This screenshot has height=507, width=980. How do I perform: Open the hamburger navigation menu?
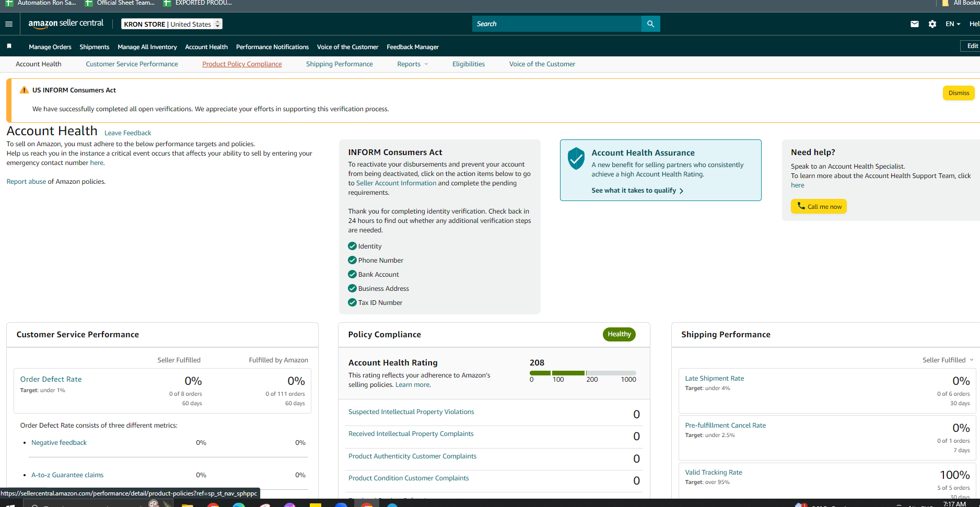click(x=9, y=24)
